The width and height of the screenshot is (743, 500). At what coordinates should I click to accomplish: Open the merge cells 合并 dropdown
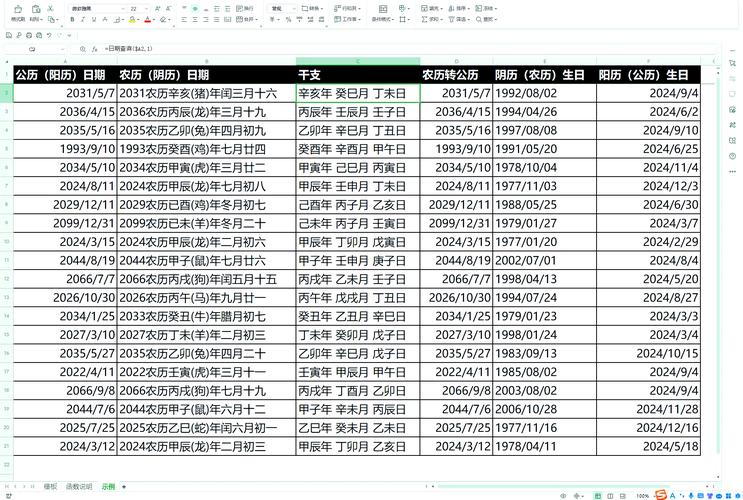[247, 19]
